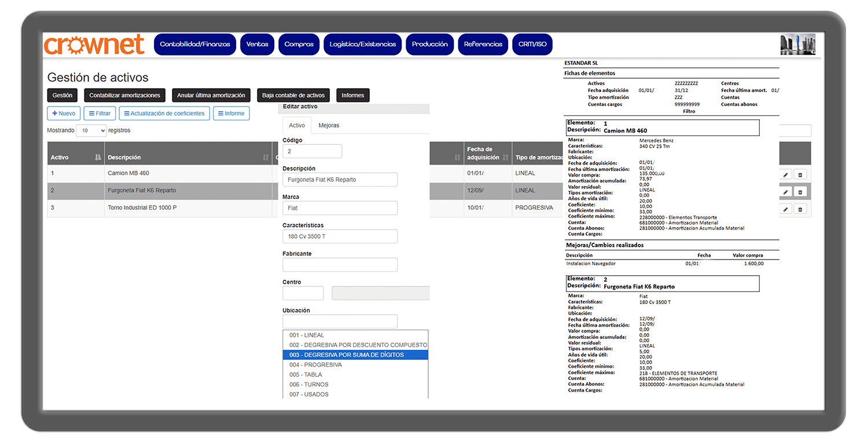Image resolution: width=868 pixels, height=442 pixels.
Task: Open editor for Torno Industrial via pencil icon
Action: [785, 209]
